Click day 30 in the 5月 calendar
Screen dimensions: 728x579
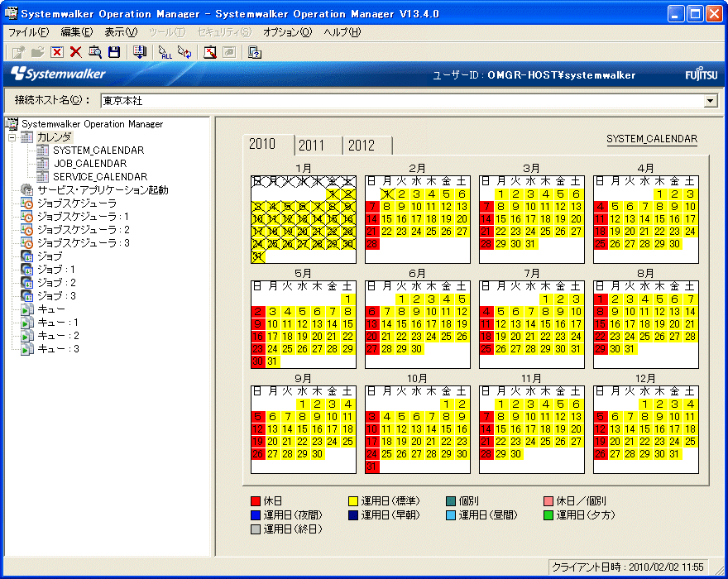(x=258, y=361)
